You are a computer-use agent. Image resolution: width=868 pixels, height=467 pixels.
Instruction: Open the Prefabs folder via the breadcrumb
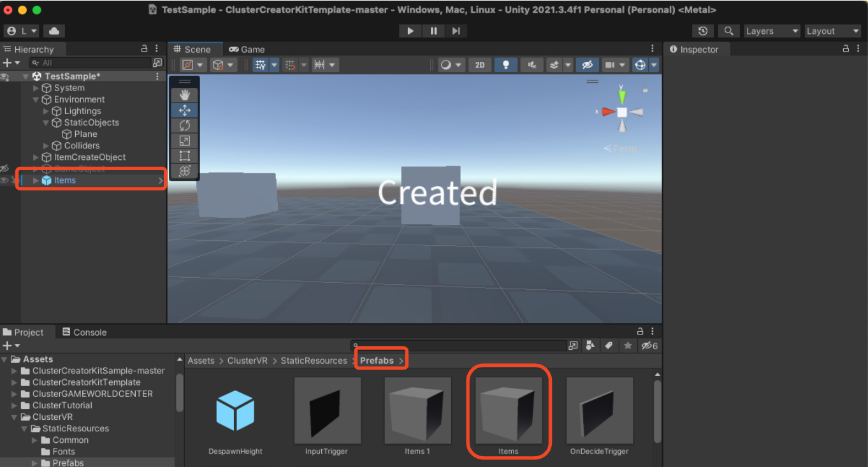377,360
